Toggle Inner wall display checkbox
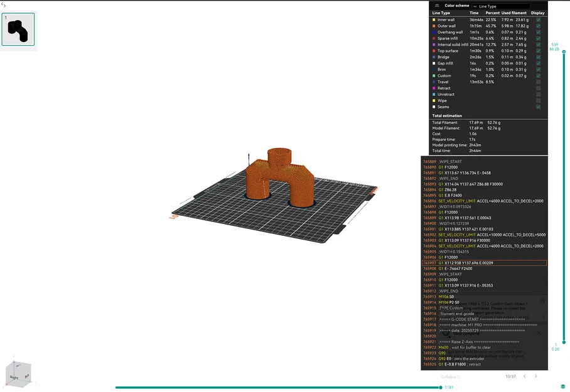Image resolution: width=570 pixels, height=392 pixels. (539, 19)
